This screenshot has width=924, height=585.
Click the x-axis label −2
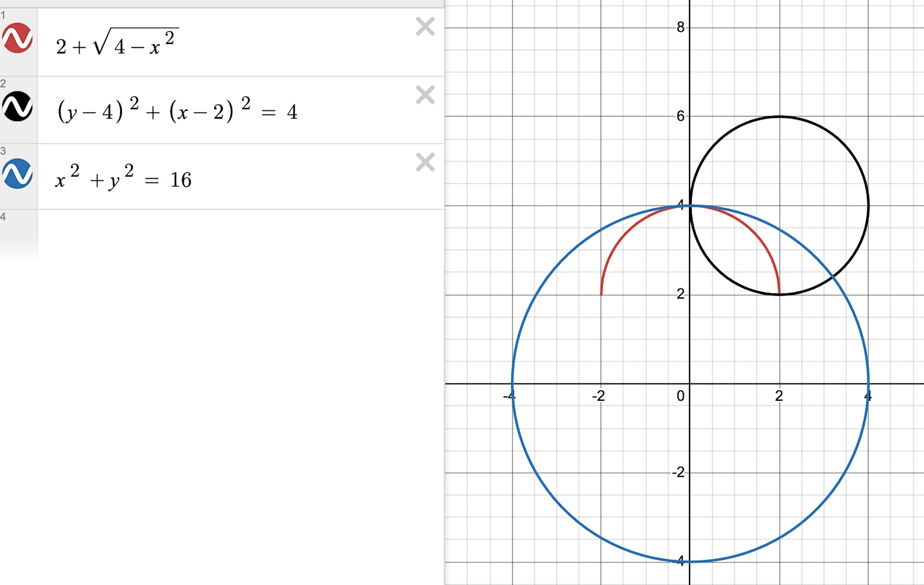point(598,396)
